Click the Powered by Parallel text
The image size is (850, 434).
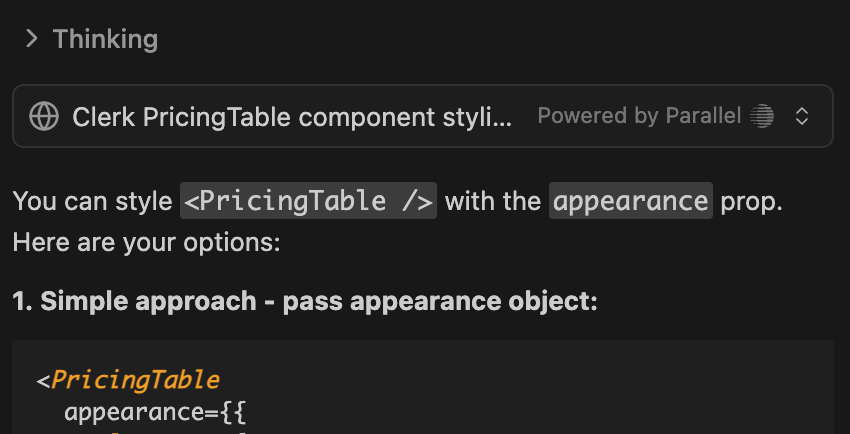click(x=639, y=116)
